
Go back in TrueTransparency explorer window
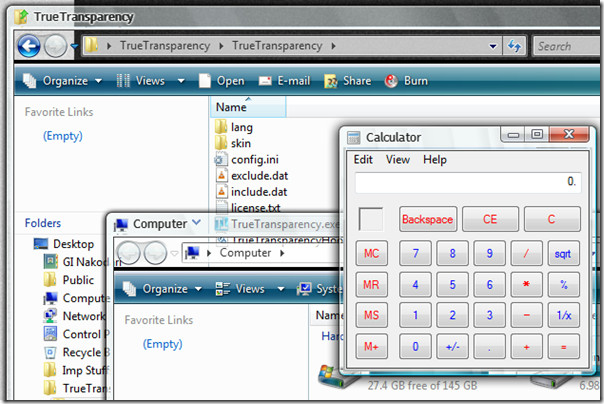click(x=29, y=46)
